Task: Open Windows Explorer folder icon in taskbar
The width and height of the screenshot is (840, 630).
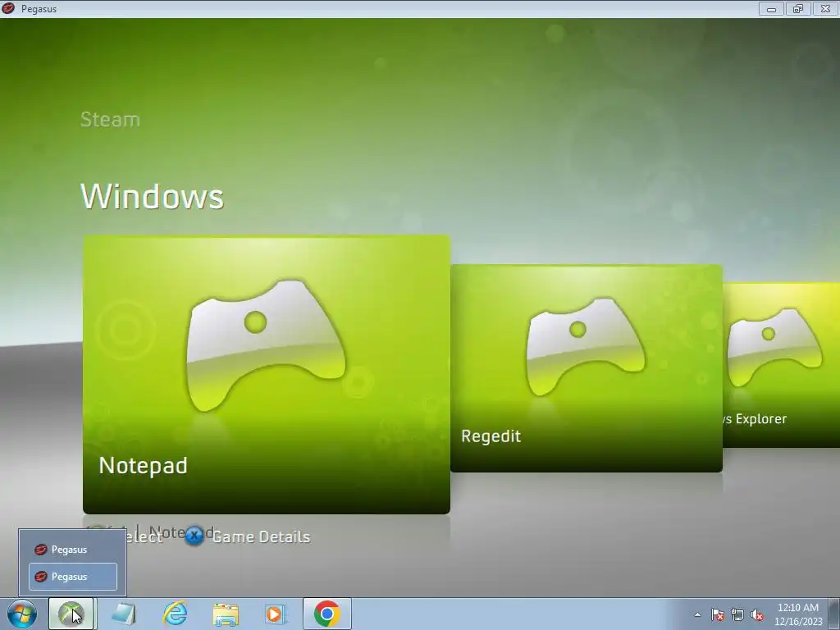Action: pyautogui.click(x=226, y=614)
